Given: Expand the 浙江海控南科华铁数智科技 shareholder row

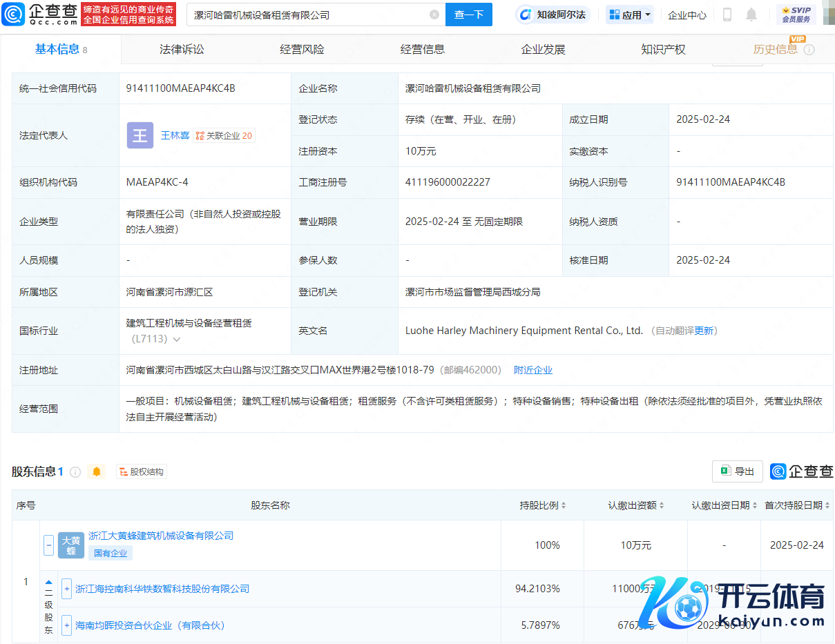Looking at the screenshot, I should [66, 589].
